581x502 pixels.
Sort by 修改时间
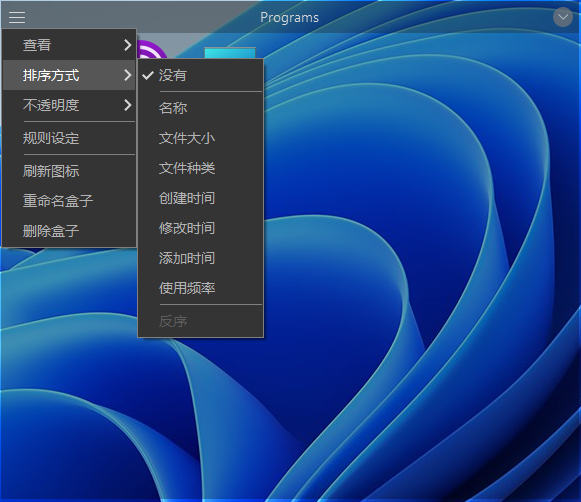click(x=200, y=228)
